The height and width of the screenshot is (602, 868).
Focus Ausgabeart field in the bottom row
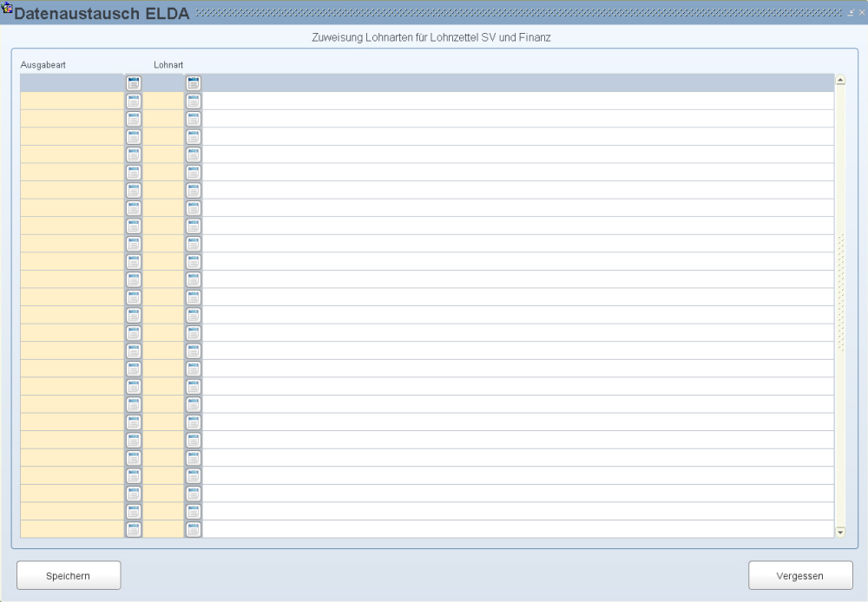click(x=72, y=529)
